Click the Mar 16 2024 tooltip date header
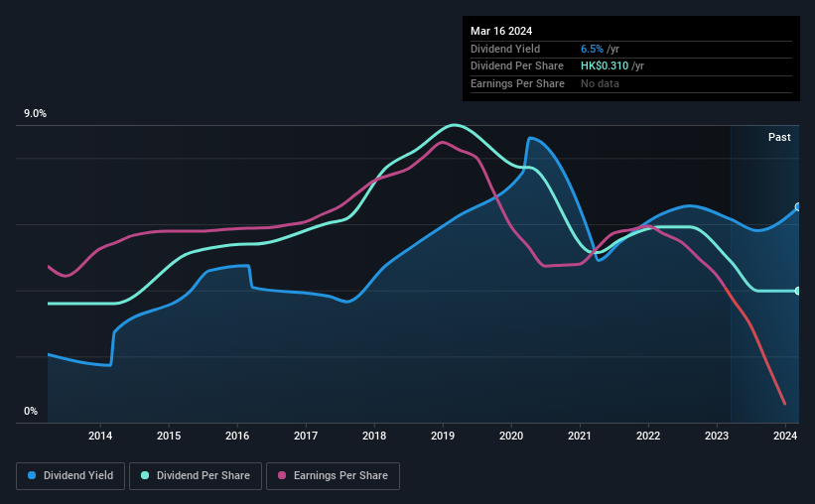The height and width of the screenshot is (504, 815). (501, 31)
